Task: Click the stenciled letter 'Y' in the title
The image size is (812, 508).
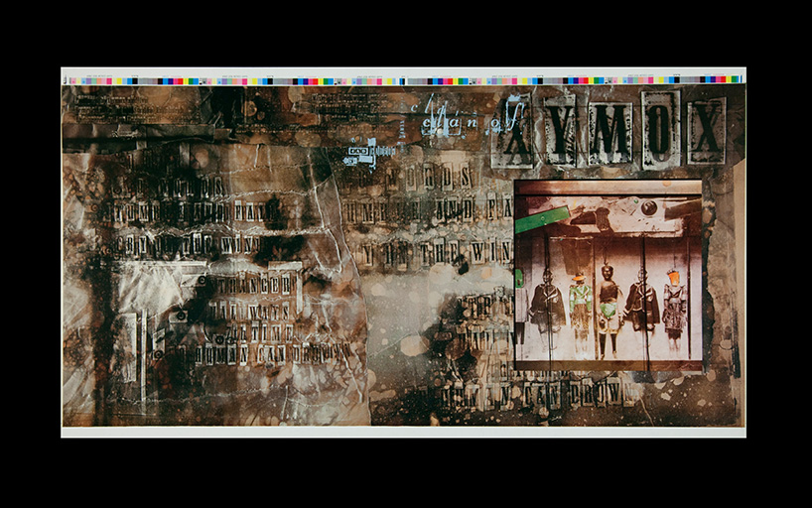Action: tap(559, 131)
